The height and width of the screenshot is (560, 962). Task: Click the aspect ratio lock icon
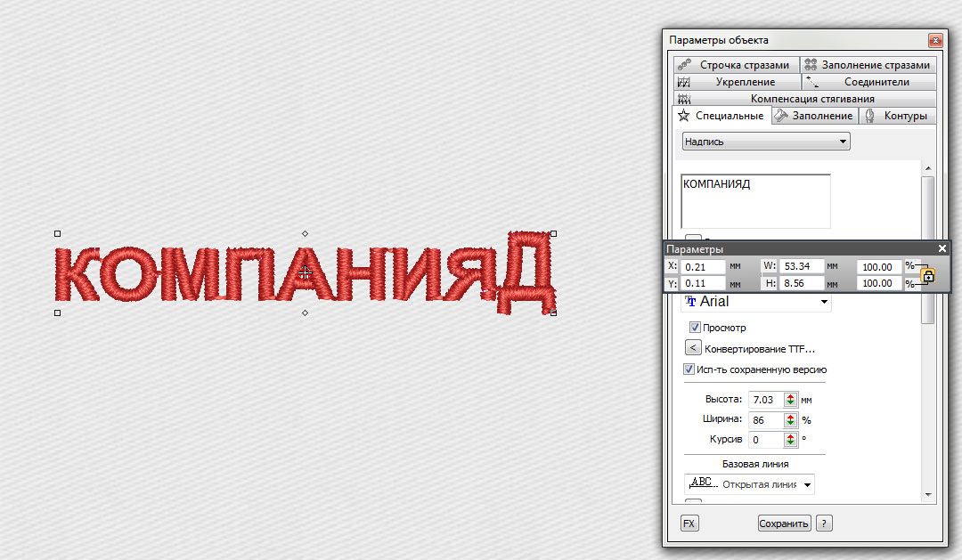click(x=928, y=276)
